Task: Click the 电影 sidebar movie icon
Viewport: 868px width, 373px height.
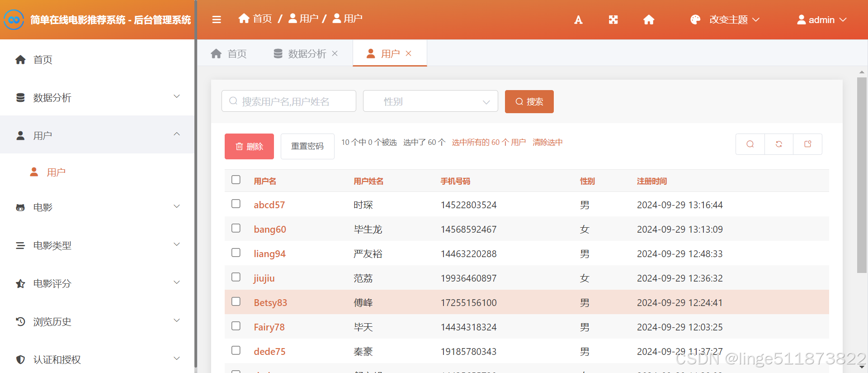Action: pyautogui.click(x=20, y=208)
